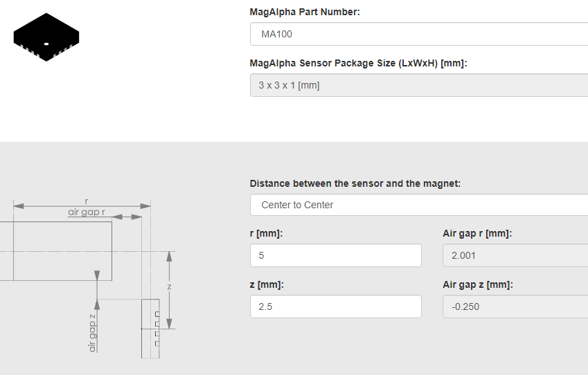588x375 pixels.
Task: Click the vertical 'air gap z' diagram label
Action: (x=92, y=333)
